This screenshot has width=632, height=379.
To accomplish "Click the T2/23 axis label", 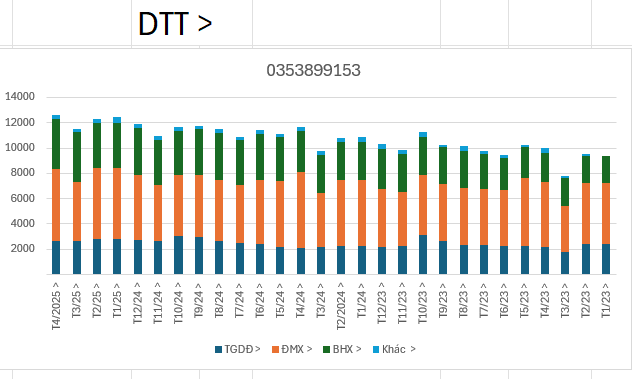I will (x=586, y=300).
